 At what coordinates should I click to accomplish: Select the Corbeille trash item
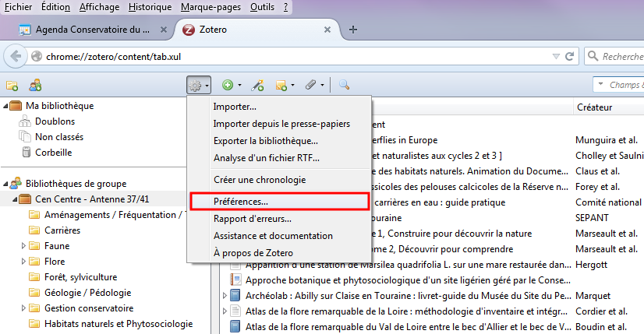coord(52,152)
